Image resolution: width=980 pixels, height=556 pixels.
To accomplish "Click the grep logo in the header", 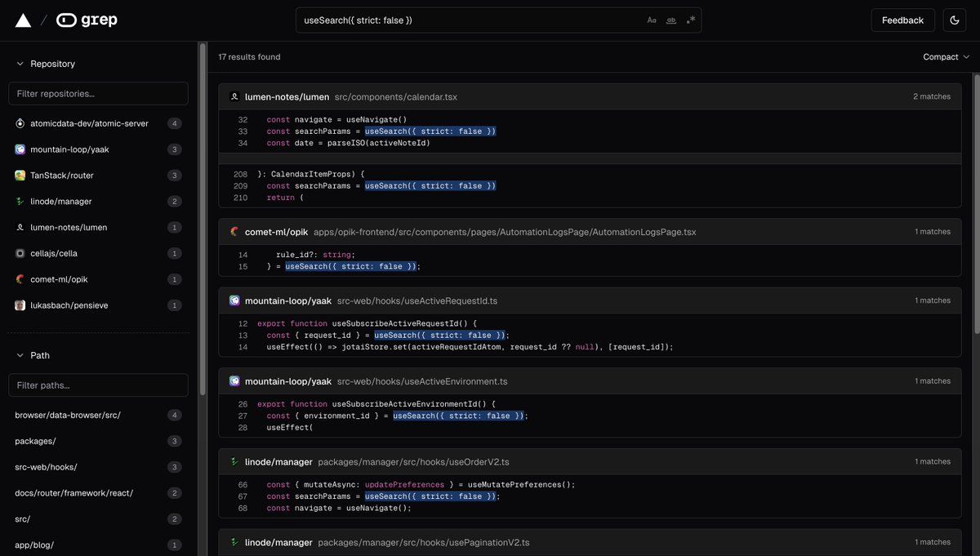I will (92, 19).
